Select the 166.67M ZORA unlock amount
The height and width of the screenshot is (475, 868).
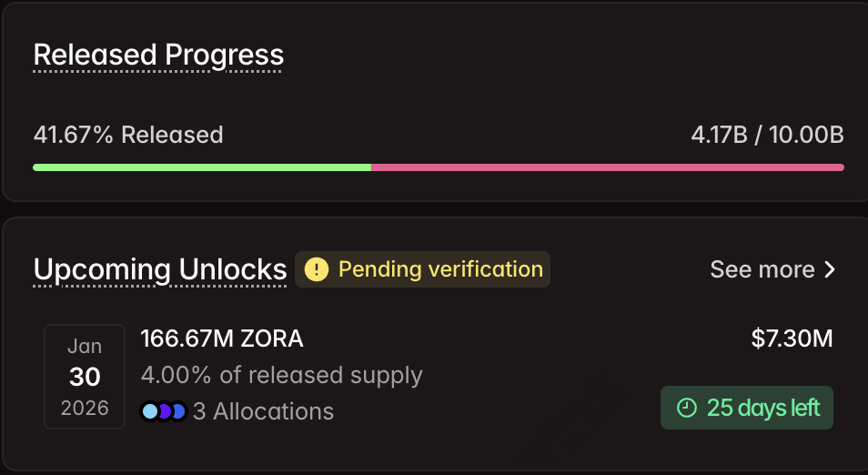coord(221,339)
